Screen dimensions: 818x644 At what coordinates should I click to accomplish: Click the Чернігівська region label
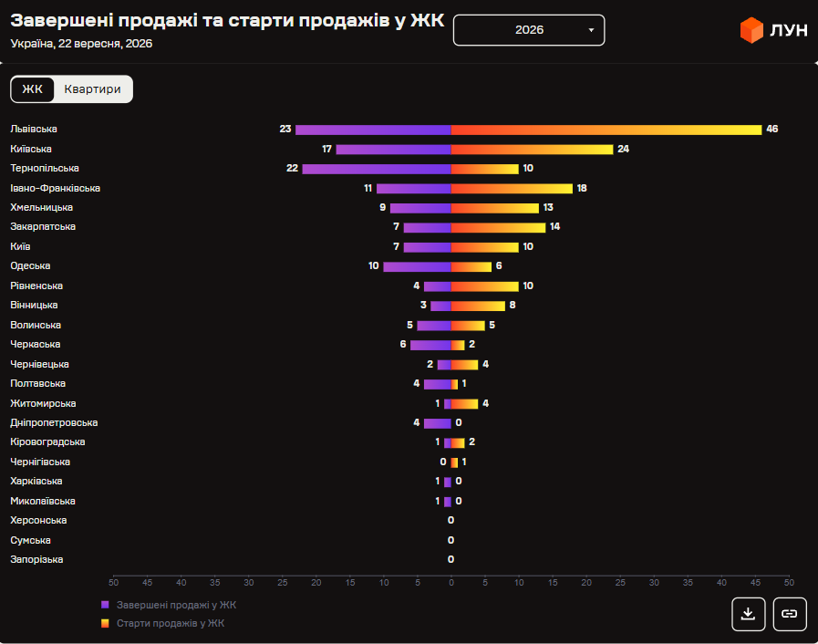coord(40,462)
